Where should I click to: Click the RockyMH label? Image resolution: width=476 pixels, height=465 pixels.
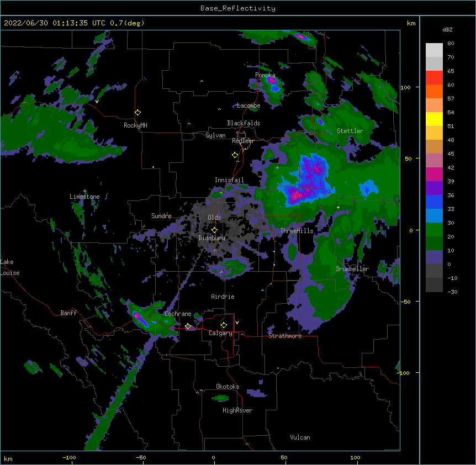click(135, 125)
